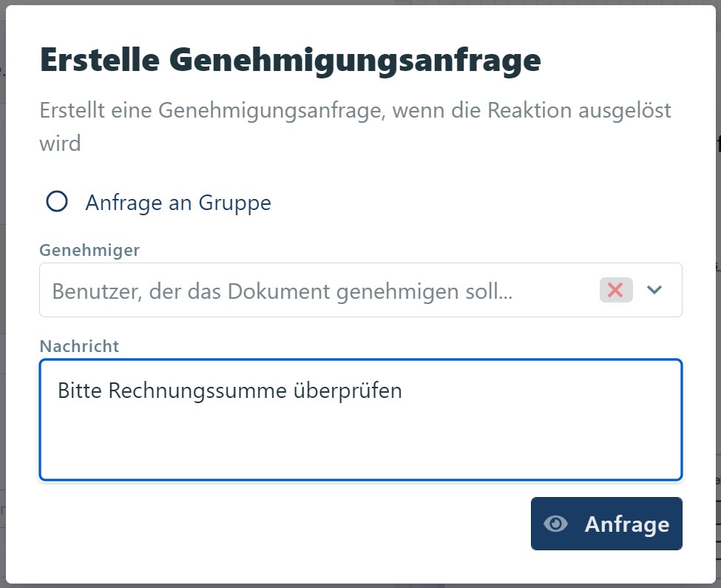Click the "Genehmiger" field label
Screen dimensions: 721x588
coord(89,250)
